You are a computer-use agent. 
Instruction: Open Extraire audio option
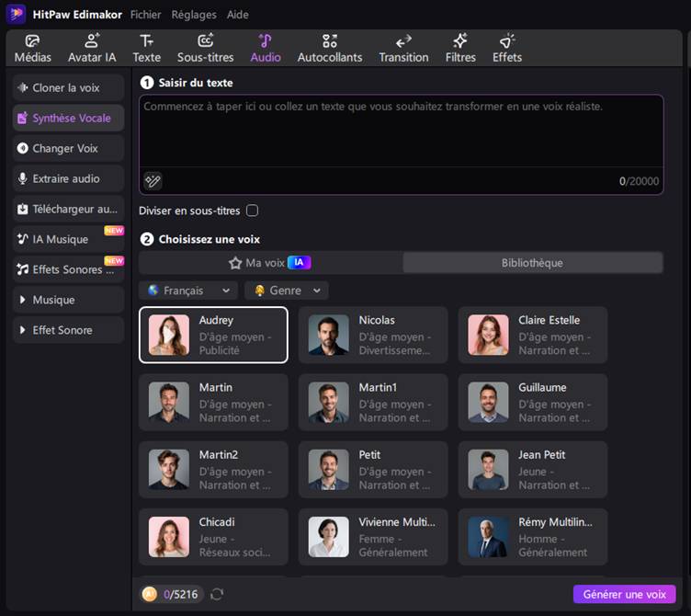pyautogui.click(x=68, y=178)
